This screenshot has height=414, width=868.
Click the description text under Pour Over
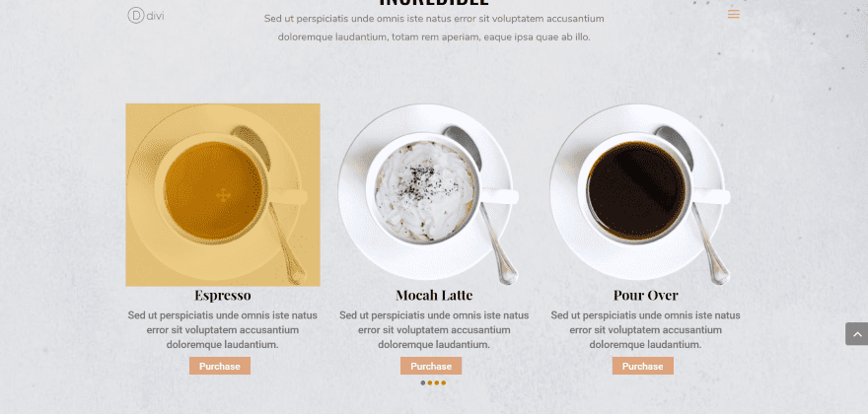pyautogui.click(x=645, y=330)
